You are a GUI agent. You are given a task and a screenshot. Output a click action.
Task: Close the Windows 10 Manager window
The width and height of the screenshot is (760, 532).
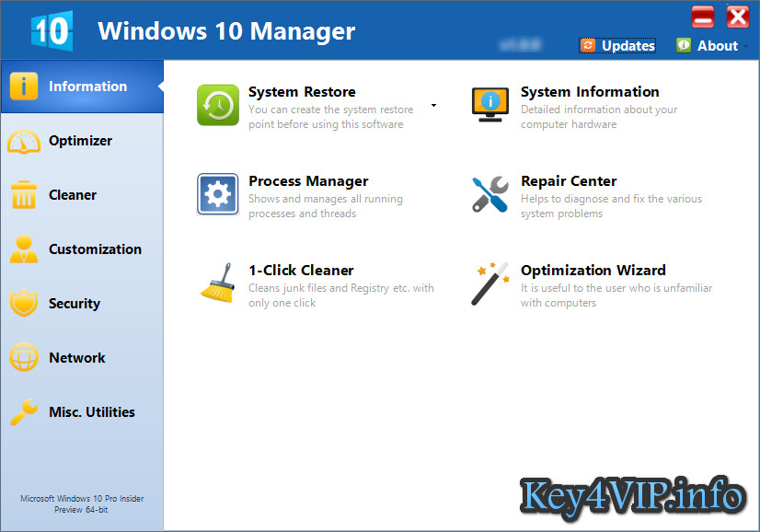[x=738, y=17]
